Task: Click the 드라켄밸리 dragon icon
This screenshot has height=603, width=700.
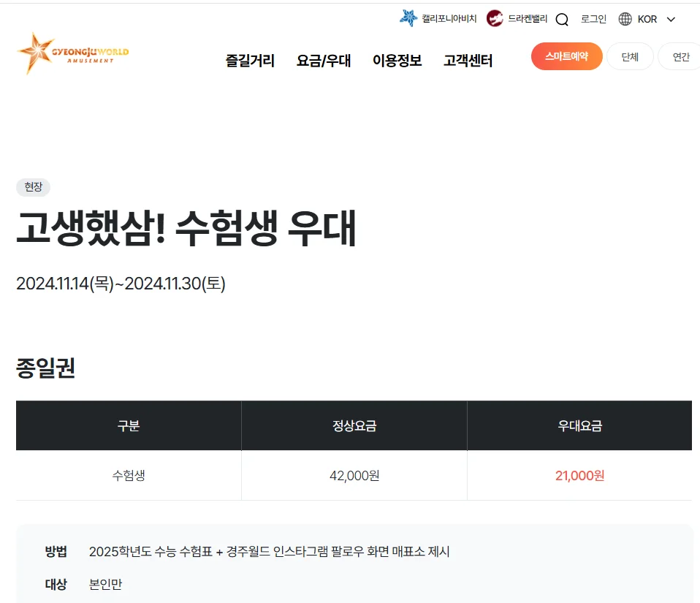Action: [x=495, y=18]
